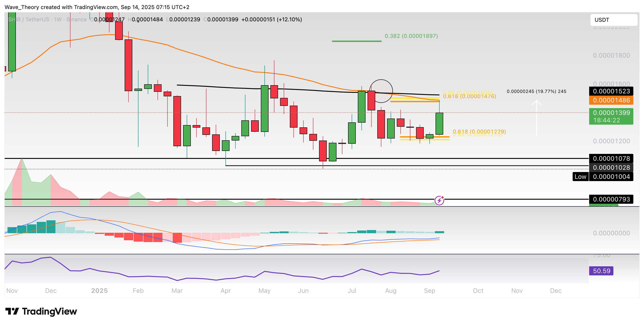
Task: Click the 1W interval label in header
Action: pyautogui.click(x=58, y=19)
